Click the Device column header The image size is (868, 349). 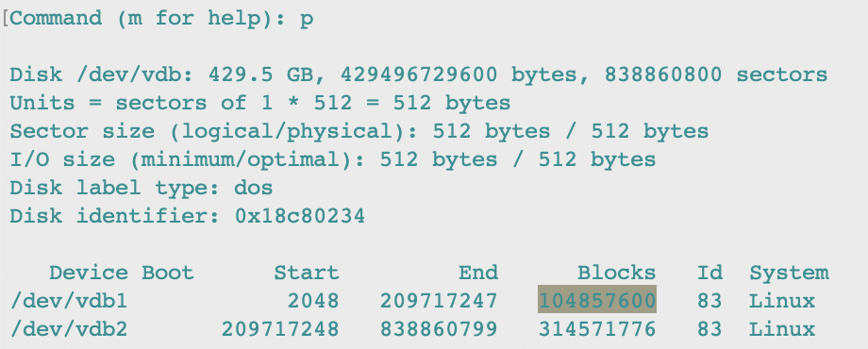(89, 272)
